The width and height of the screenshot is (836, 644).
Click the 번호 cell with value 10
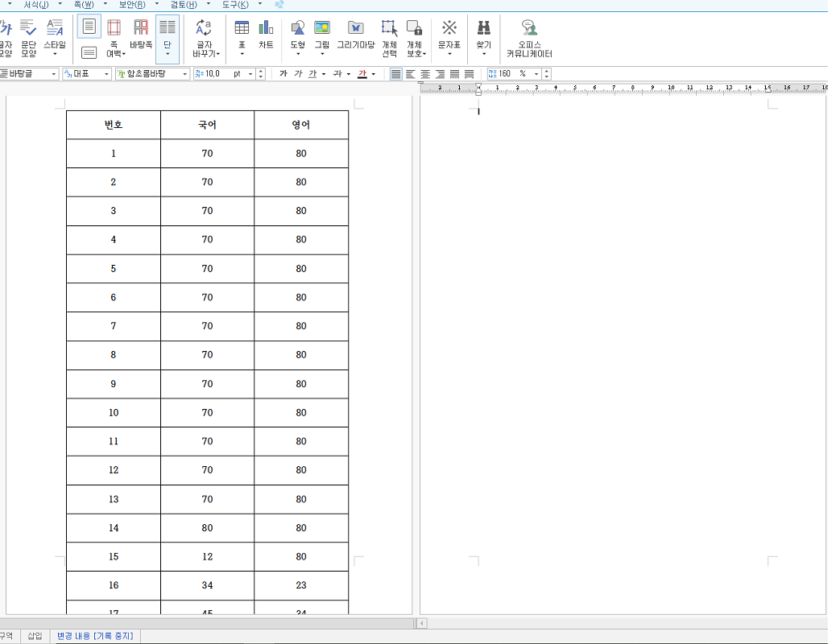(x=114, y=413)
